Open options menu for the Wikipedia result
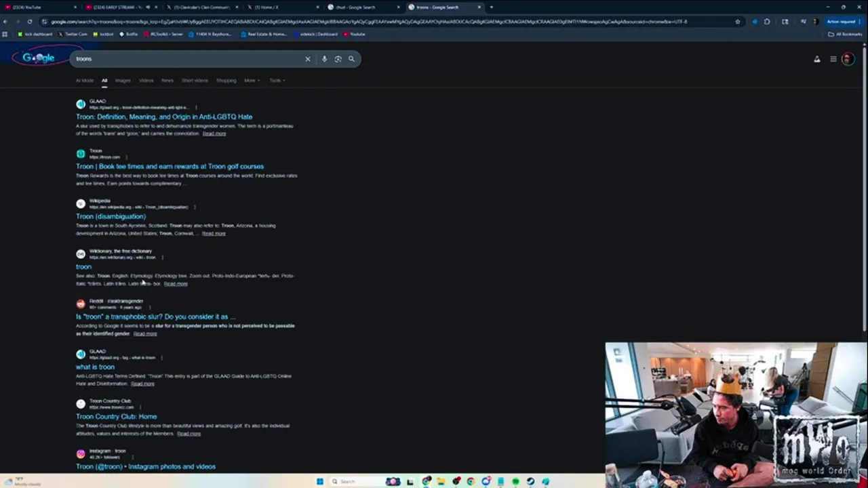This screenshot has height=488, width=868. click(x=195, y=207)
